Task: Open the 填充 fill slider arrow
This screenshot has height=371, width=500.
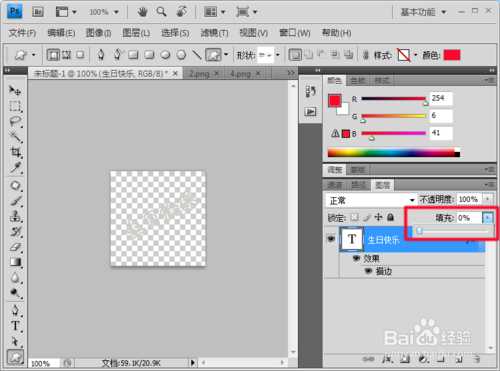Action: point(487,218)
